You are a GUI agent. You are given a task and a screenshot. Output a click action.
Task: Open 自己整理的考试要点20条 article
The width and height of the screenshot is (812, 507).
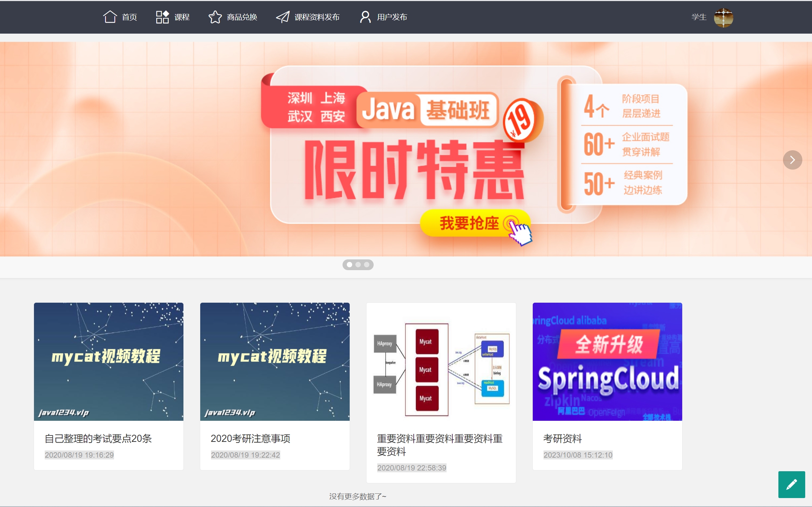tap(98, 438)
